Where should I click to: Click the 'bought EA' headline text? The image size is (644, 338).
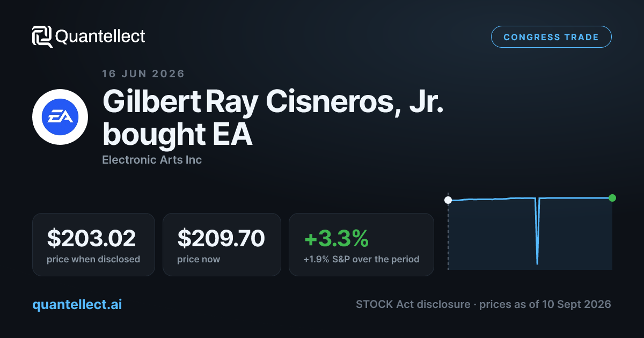point(177,135)
